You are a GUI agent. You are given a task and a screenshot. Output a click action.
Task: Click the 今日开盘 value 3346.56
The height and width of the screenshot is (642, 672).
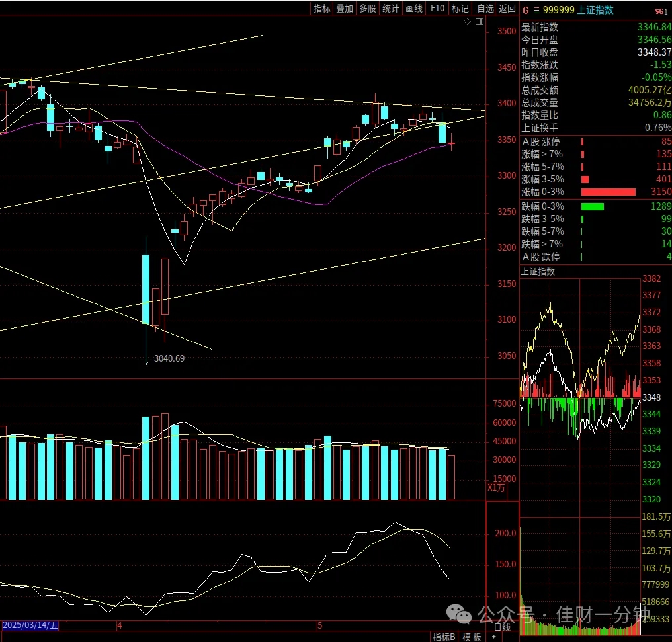654,40
